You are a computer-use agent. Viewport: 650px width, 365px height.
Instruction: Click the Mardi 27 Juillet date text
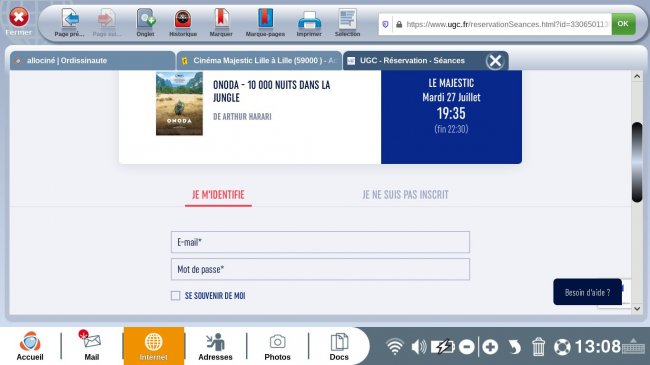click(x=451, y=97)
